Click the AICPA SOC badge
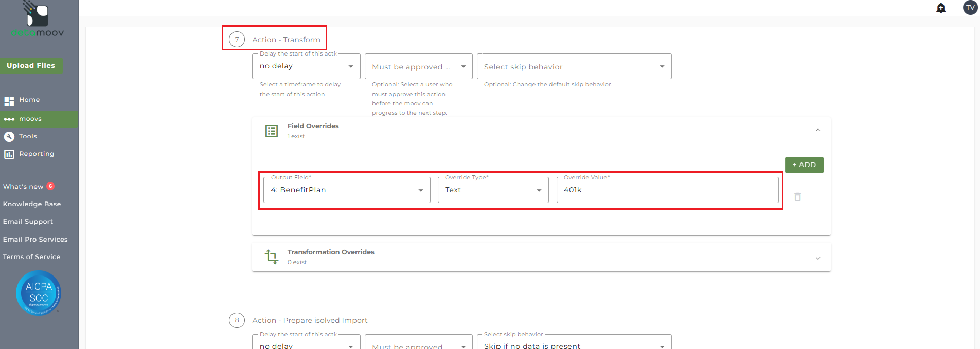 pos(39,292)
